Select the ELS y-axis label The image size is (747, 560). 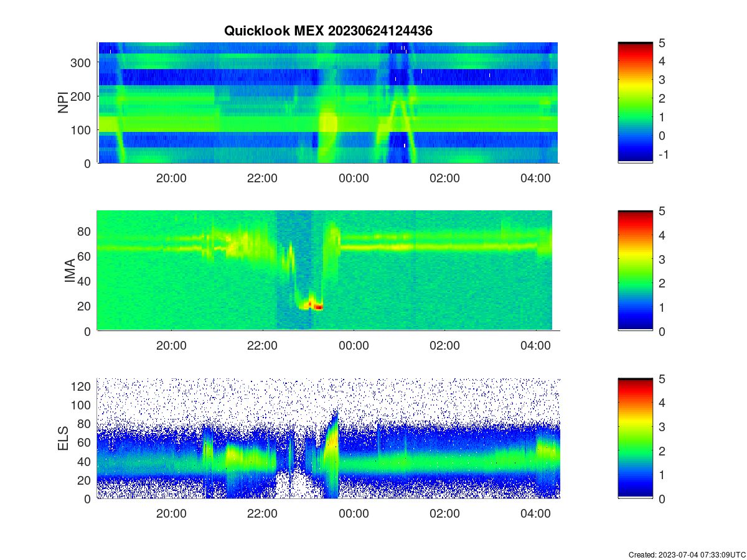point(63,438)
